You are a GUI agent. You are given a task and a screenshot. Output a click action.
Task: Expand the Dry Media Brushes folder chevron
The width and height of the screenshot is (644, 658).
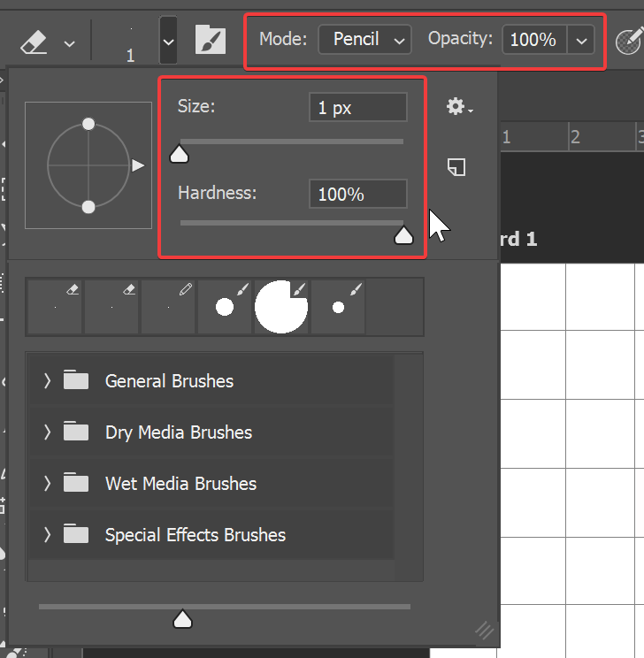(48, 432)
